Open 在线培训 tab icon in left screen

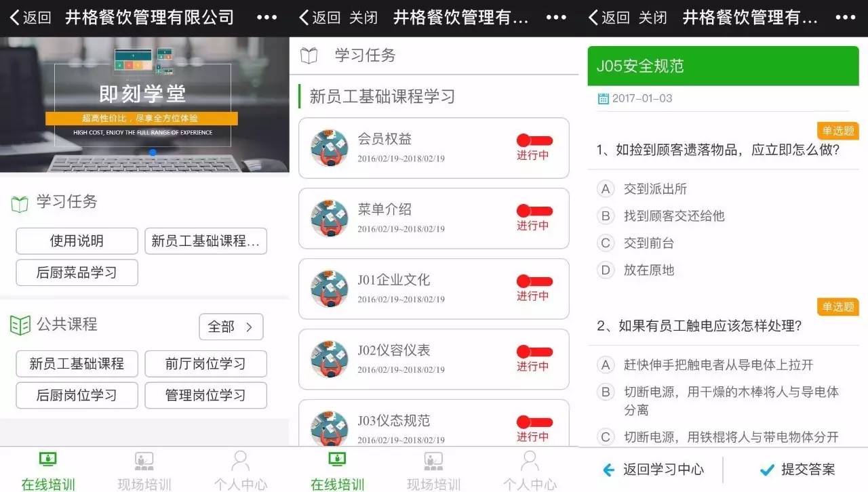click(48, 460)
